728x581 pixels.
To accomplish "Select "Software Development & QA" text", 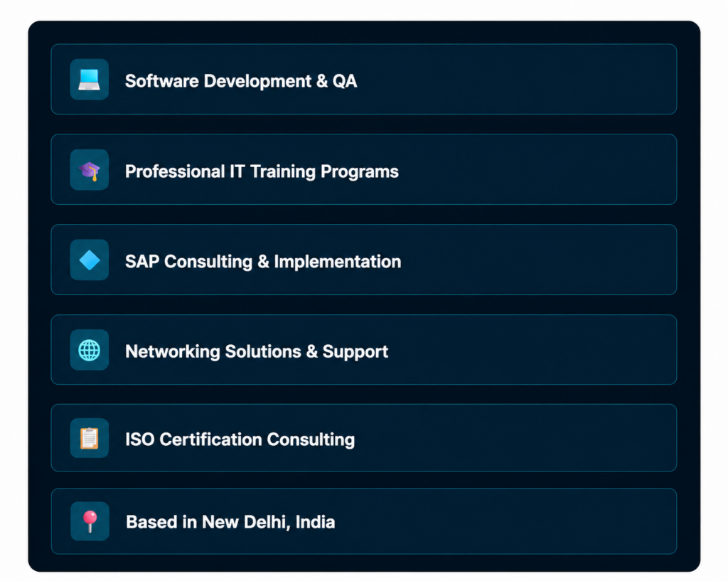I will click(x=241, y=81).
